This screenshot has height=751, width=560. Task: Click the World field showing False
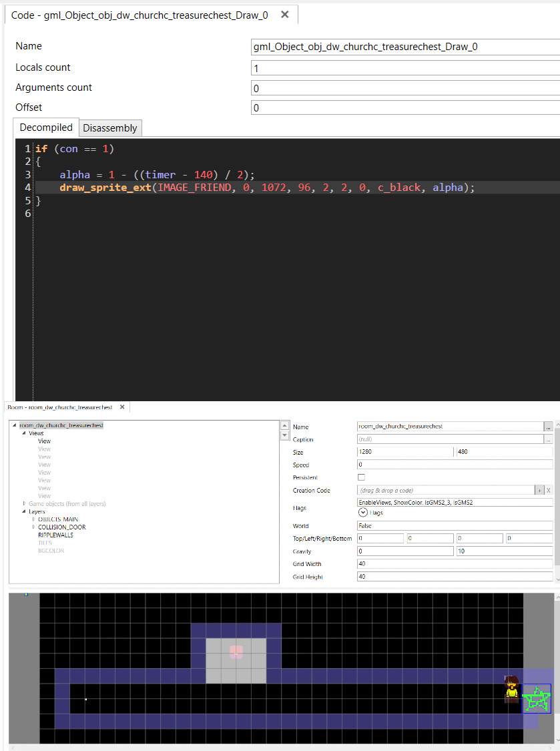pyautogui.click(x=455, y=525)
